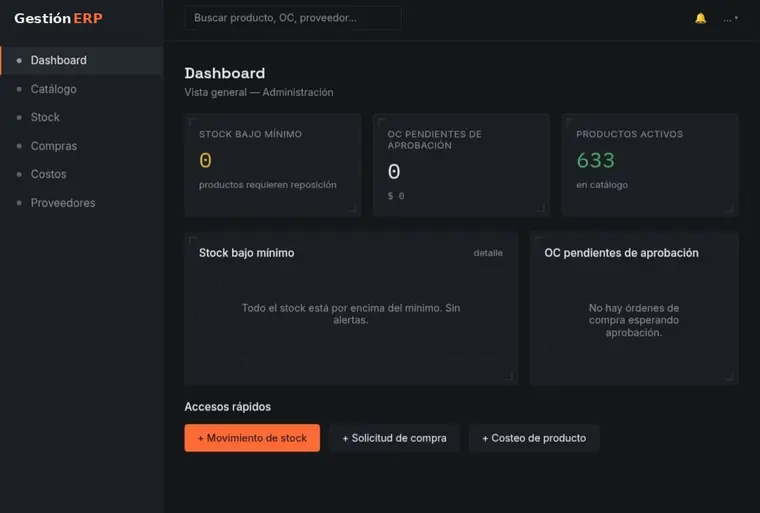
Task: Select the Productos activos stat card
Action: [650, 165]
